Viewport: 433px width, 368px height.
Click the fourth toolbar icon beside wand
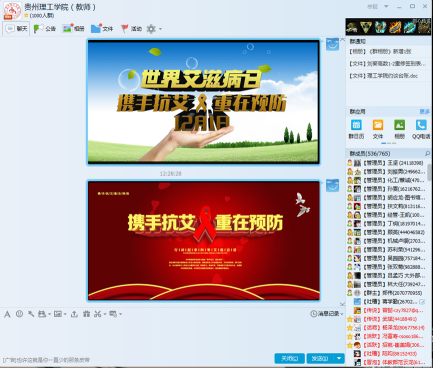pos(42,314)
